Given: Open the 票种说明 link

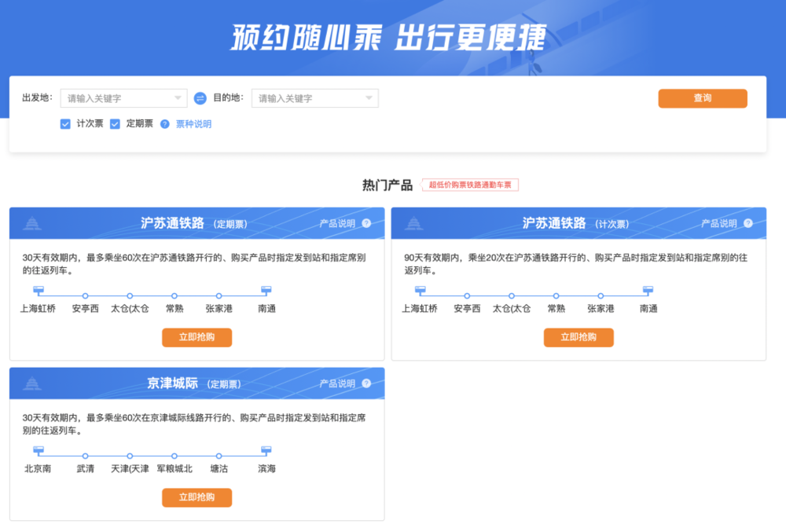Looking at the screenshot, I should tap(193, 124).
